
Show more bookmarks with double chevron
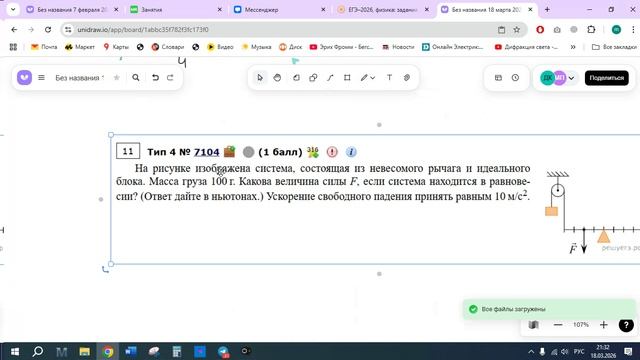pos(573,47)
